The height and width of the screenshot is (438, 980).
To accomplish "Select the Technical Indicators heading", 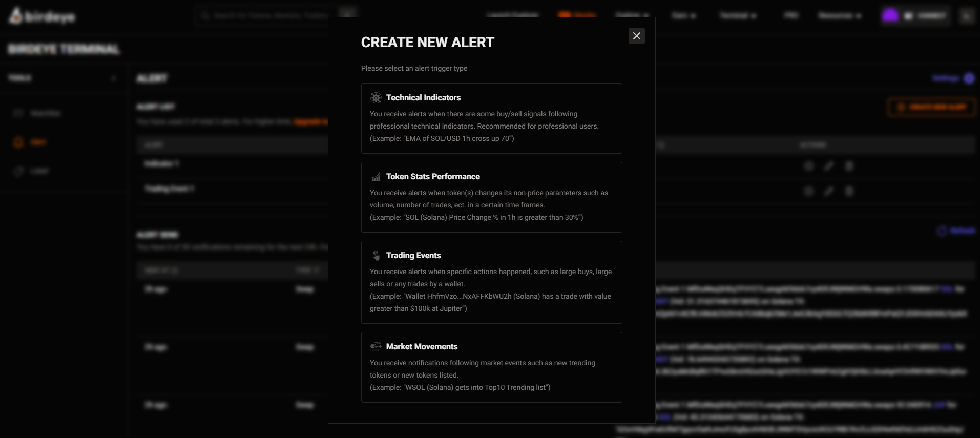I will [423, 98].
